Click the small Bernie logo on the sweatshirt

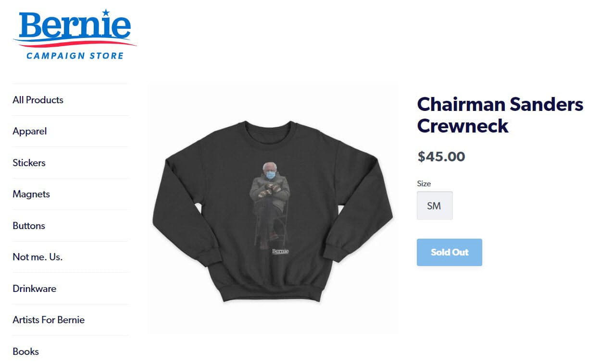click(280, 251)
